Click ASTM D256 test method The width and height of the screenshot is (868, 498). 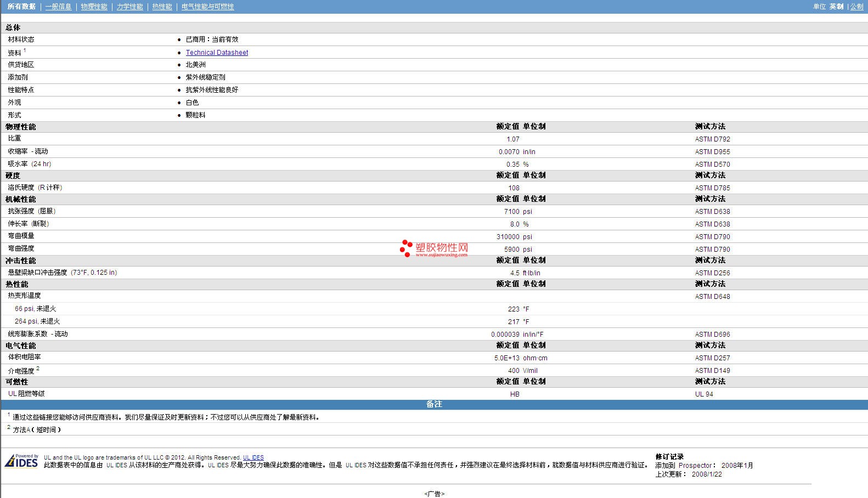(712, 273)
